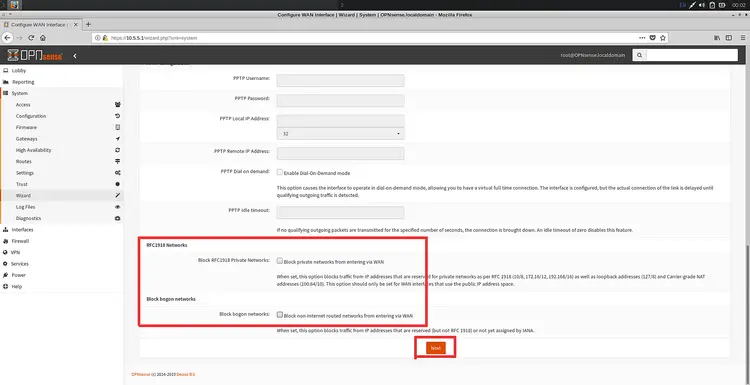750x385 pixels.
Task: Click the Access users icon
Action: pyautogui.click(x=118, y=104)
